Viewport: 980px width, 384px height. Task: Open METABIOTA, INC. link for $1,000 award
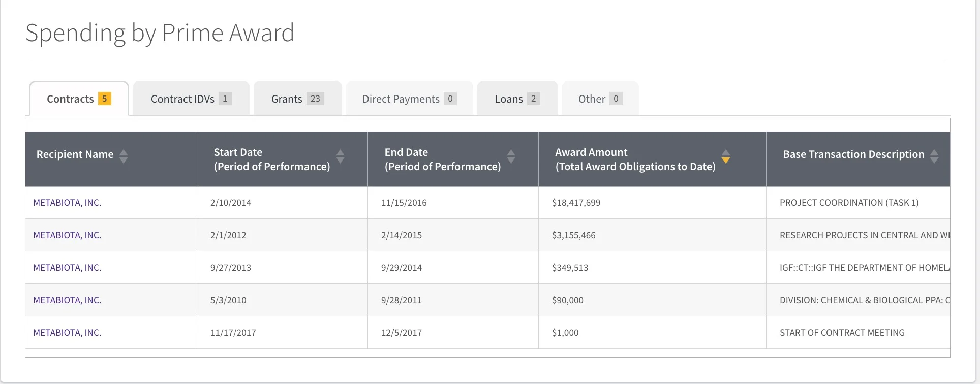[68, 333]
